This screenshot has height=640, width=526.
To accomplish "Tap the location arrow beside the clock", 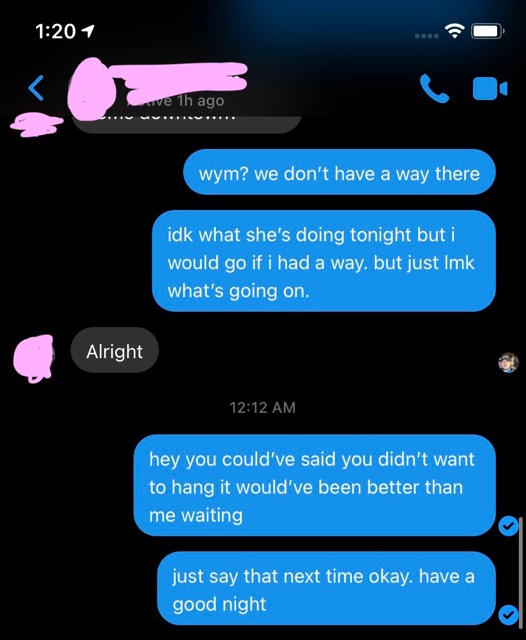I will [88, 31].
